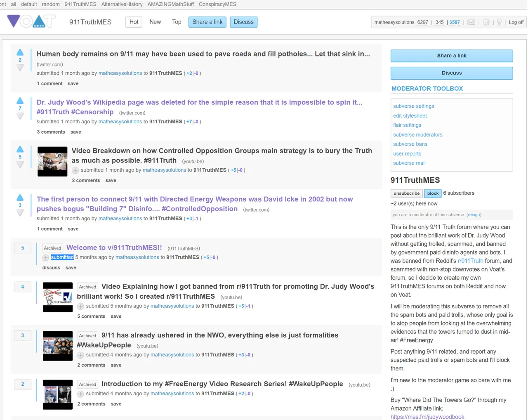The height and width of the screenshot is (420, 528).
Task: Switch to the Top tab
Action: tap(177, 22)
